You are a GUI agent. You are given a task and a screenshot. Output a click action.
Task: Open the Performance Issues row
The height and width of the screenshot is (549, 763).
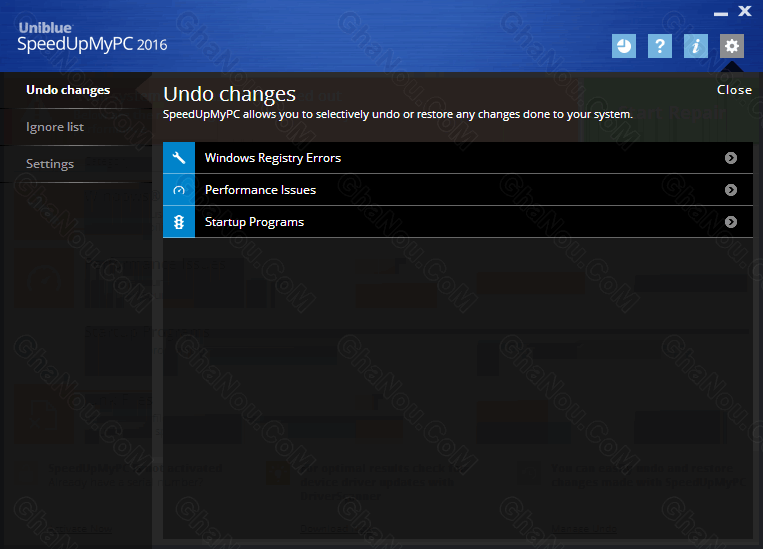(458, 190)
